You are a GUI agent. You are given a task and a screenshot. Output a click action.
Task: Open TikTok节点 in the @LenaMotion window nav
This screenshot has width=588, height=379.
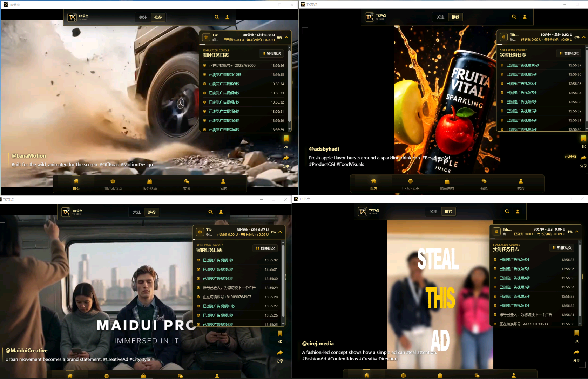point(113,184)
